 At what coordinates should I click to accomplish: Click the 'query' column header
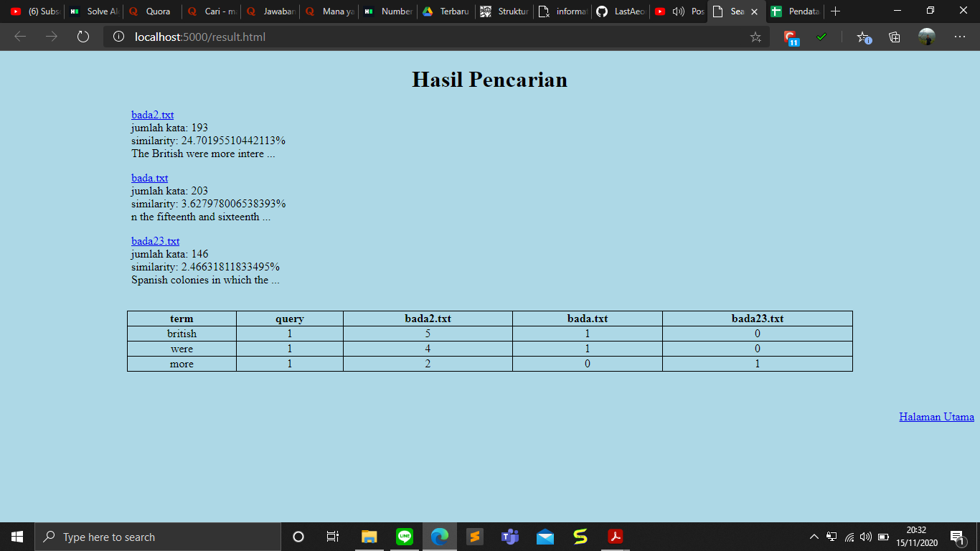pos(290,319)
